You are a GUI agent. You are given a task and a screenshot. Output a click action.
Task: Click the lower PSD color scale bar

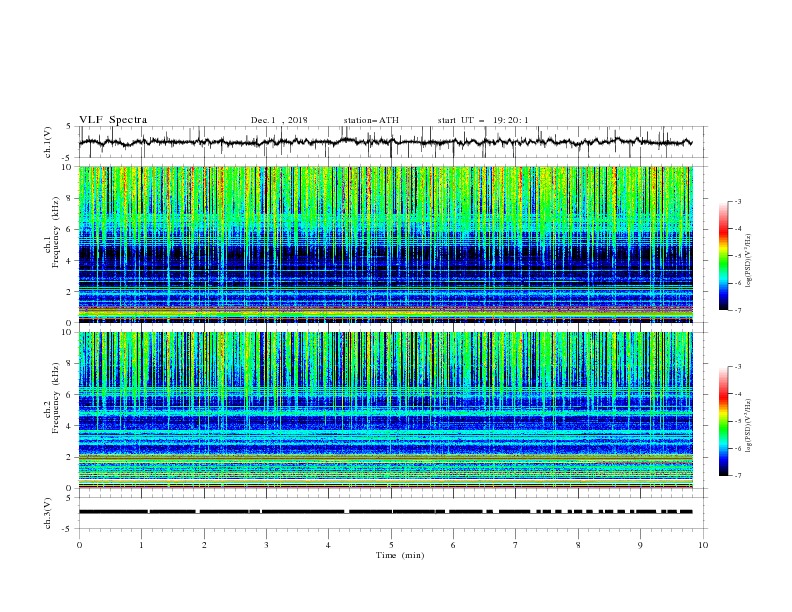point(724,421)
